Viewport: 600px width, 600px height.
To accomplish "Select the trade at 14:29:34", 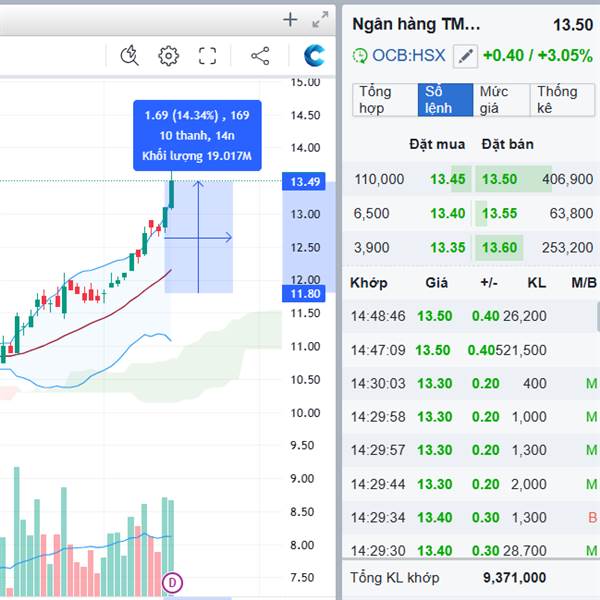I will (471, 518).
